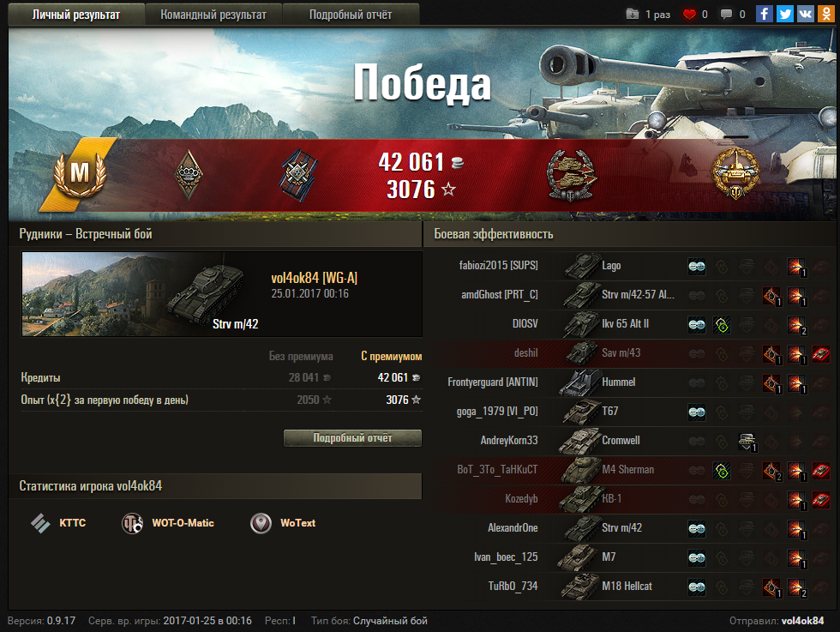Click the download count icon
Image resolution: width=840 pixels, height=632 pixels.
633,14
